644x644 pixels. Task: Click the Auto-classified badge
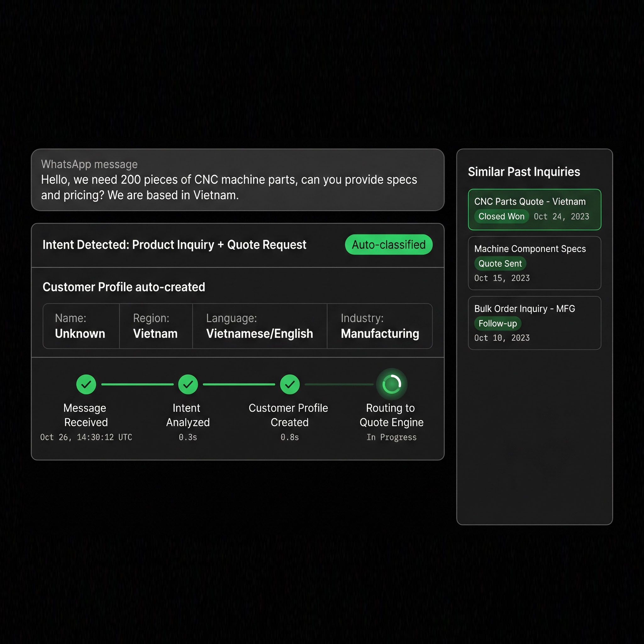[x=389, y=245]
